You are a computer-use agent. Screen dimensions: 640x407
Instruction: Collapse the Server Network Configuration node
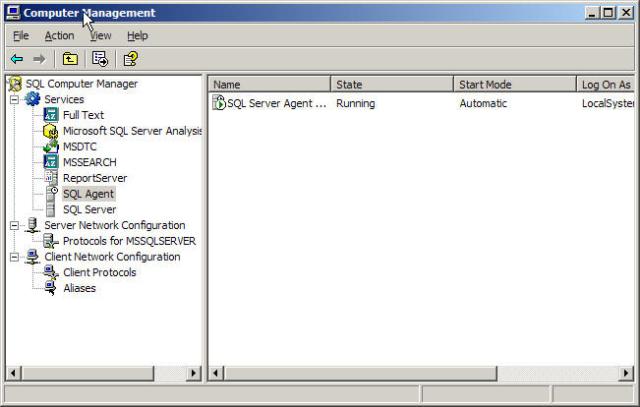pos(14,225)
